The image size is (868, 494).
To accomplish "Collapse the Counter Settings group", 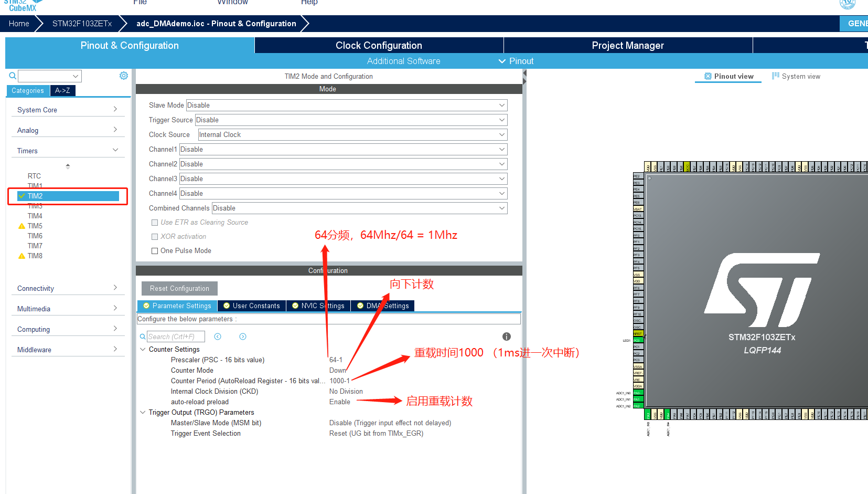I will (143, 349).
